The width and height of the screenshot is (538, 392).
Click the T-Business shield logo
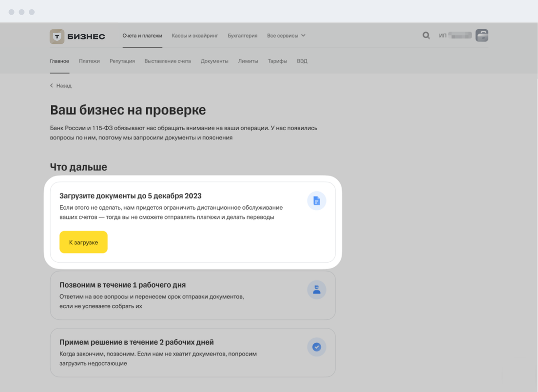coord(57,36)
